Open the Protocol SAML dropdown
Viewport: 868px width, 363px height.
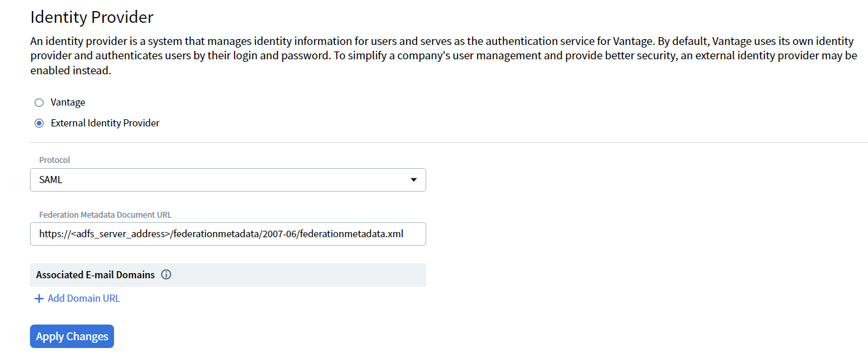pyautogui.click(x=228, y=180)
